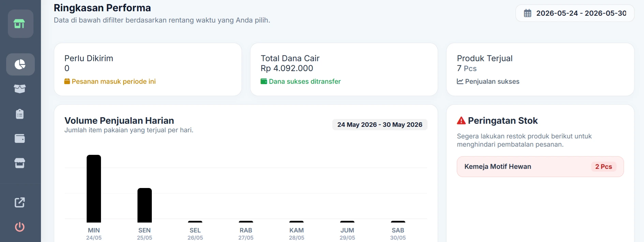The width and height of the screenshot is (644, 242).
Task: Open the wallet sidebar icon
Action: pos(20,138)
